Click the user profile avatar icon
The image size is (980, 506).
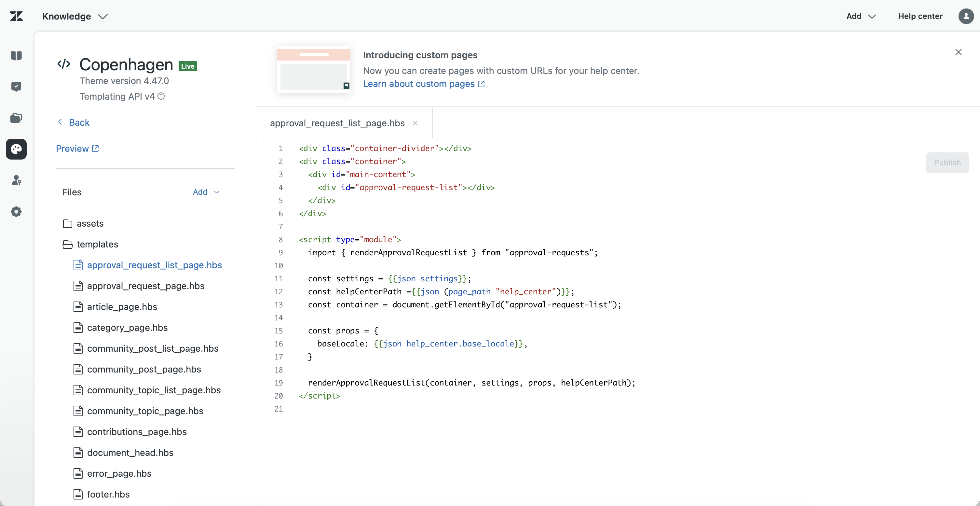pos(966,16)
